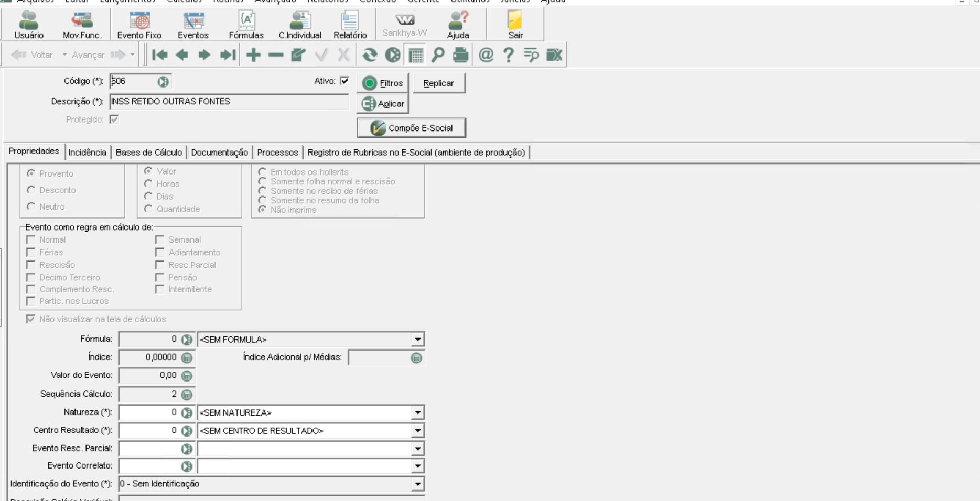
Task: Check the Intermitente checkbox
Action: [160, 289]
